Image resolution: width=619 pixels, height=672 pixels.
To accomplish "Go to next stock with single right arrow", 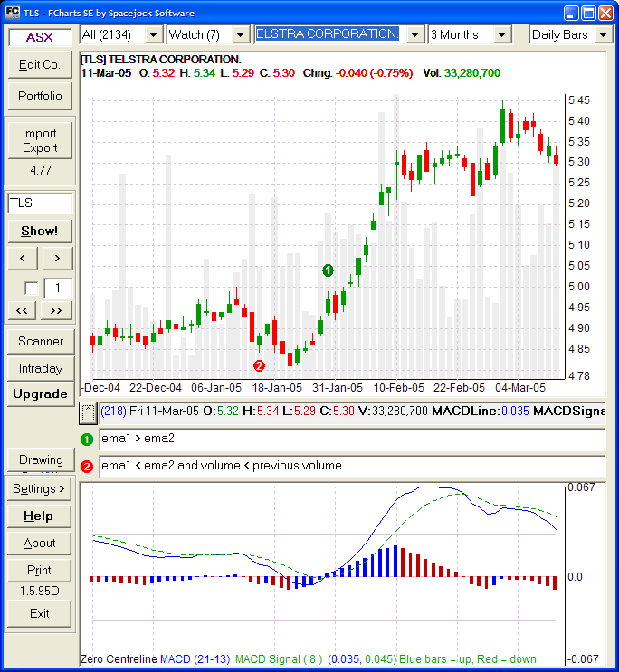I will 57,258.
